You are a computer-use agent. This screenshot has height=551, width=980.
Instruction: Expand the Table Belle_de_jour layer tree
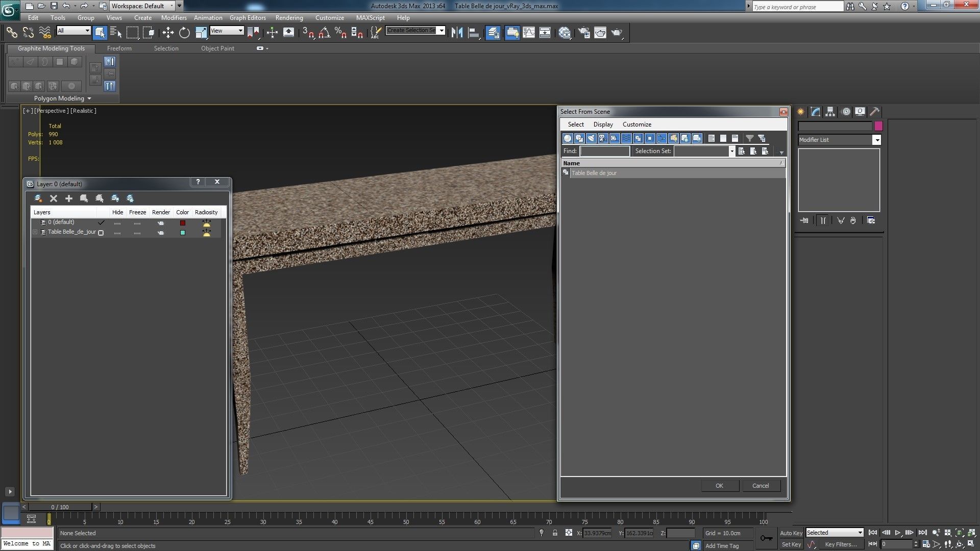(x=35, y=232)
